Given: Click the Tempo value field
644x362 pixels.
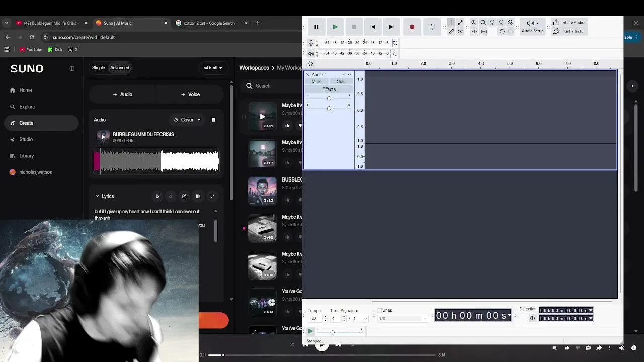Looking at the screenshot, I should tap(314, 319).
